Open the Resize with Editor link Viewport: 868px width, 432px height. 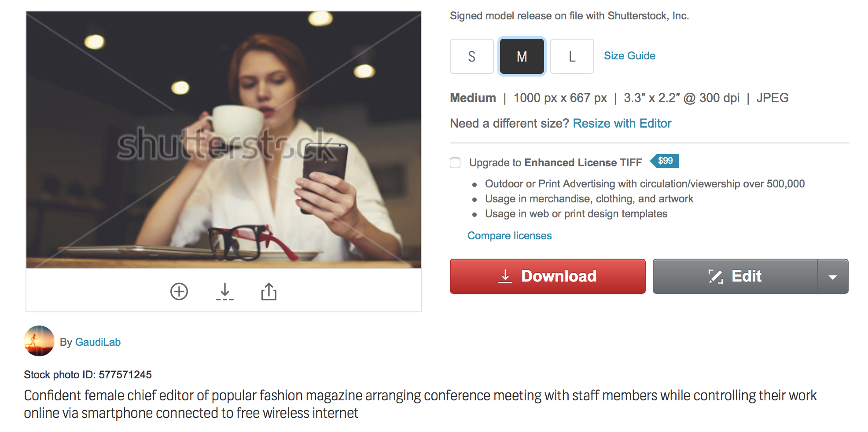point(622,123)
